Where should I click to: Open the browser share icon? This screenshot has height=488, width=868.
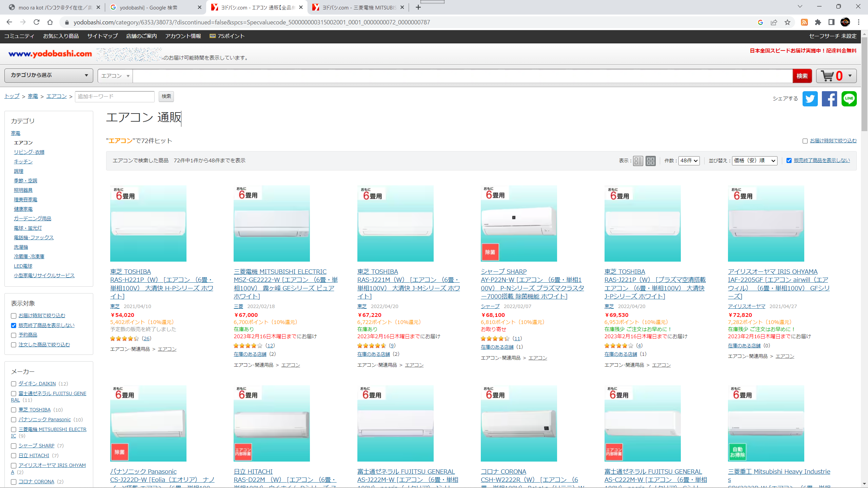pos(774,22)
